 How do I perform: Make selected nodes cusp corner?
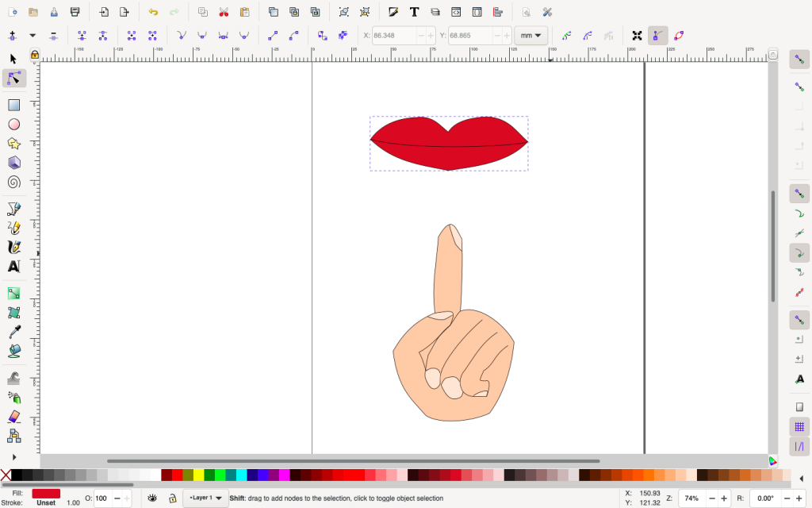point(182,35)
